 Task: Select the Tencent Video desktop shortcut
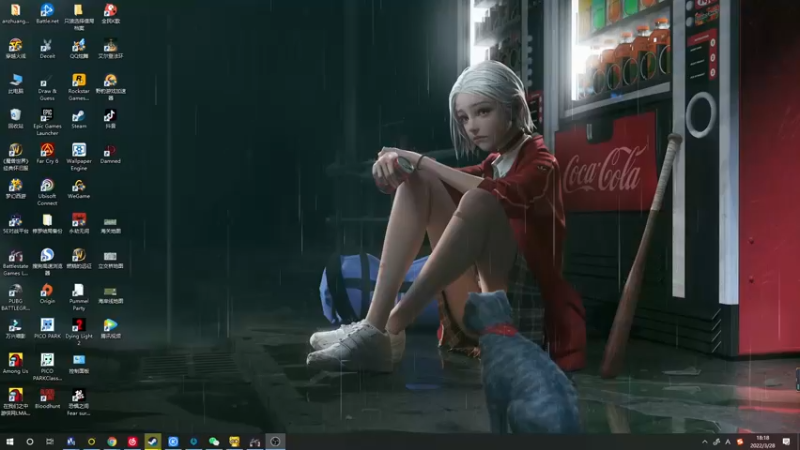point(110,329)
